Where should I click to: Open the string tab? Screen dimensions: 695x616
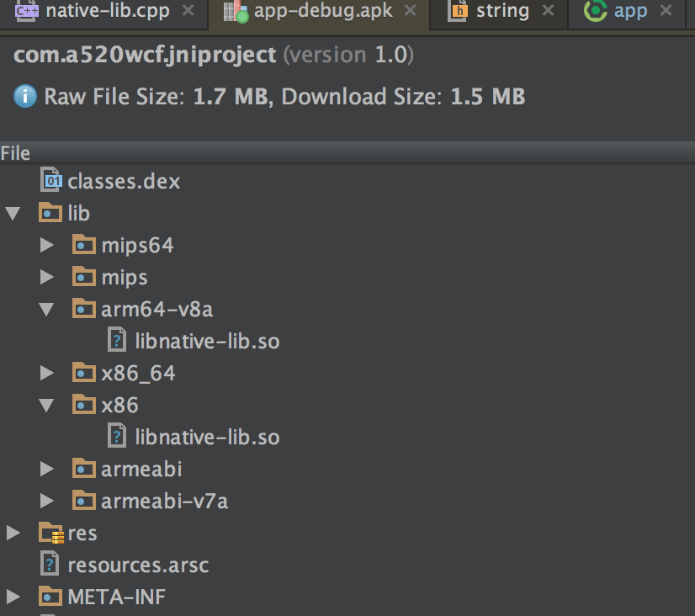(x=501, y=11)
